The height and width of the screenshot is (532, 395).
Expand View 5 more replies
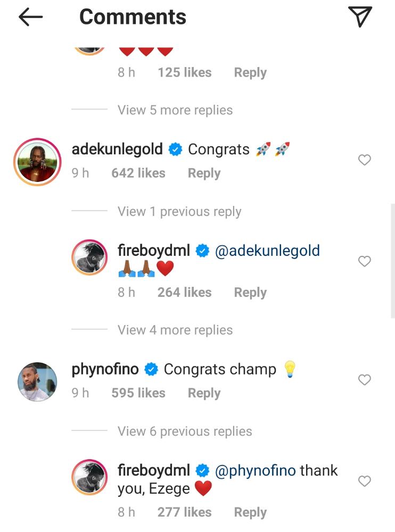click(x=175, y=110)
